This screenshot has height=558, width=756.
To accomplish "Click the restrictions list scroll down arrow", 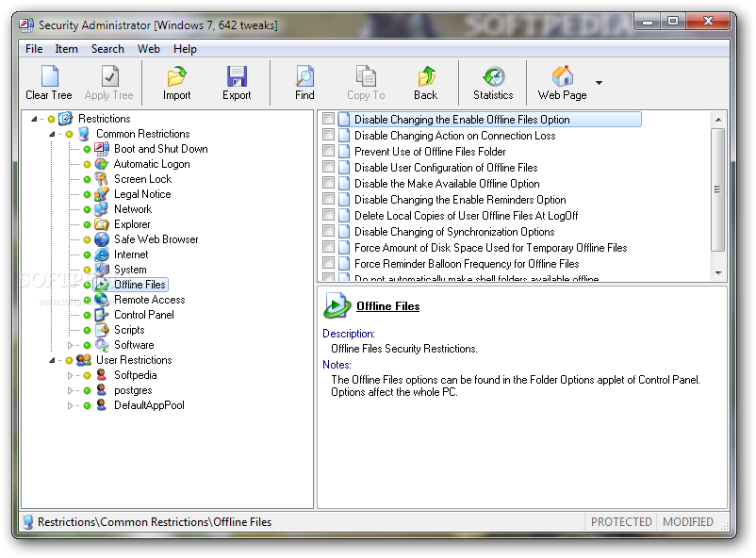I will point(718,273).
